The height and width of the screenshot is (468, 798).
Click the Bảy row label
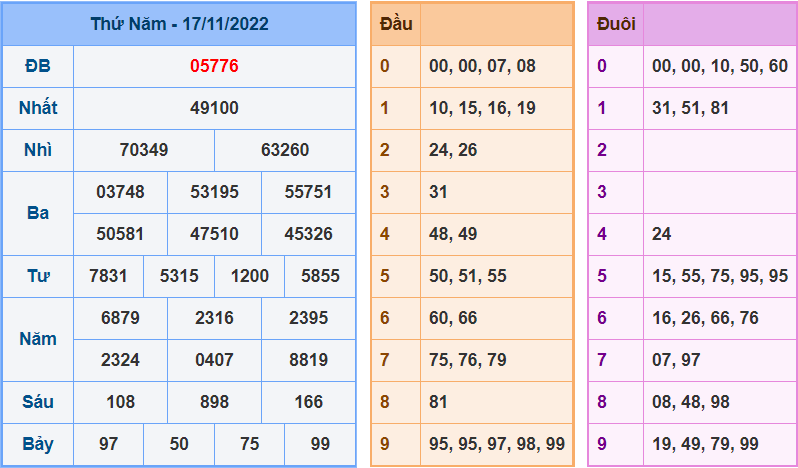click(38, 444)
